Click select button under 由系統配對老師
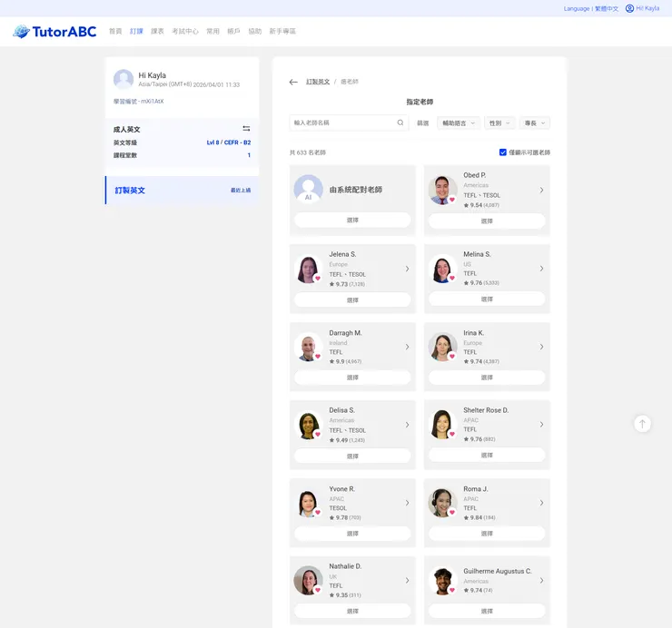The width and height of the screenshot is (672, 628). 352,221
